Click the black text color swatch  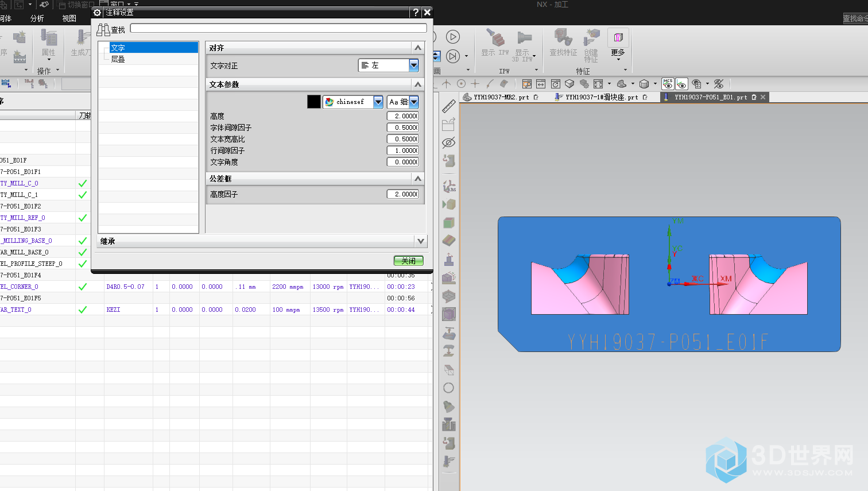click(314, 102)
